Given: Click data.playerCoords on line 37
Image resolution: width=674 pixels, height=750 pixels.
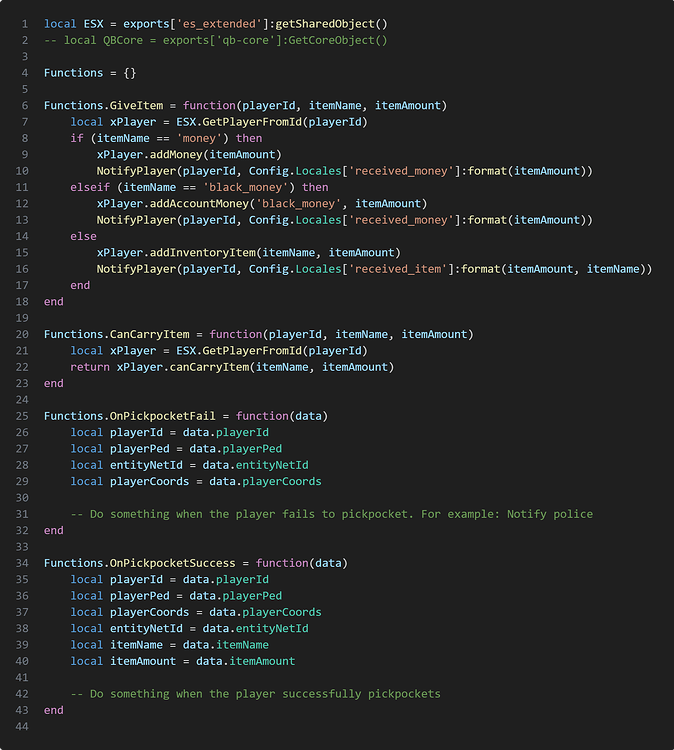Looking at the screenshot, I should click(265, 612).
